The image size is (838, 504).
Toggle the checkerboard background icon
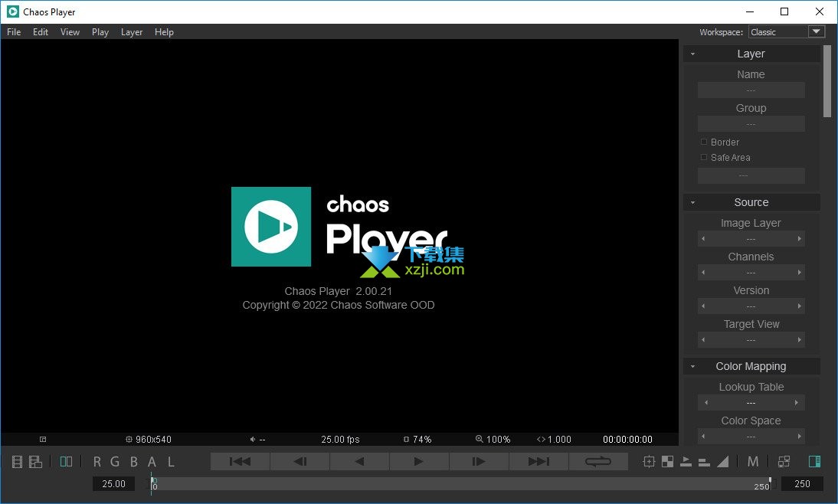pos(667,462)
